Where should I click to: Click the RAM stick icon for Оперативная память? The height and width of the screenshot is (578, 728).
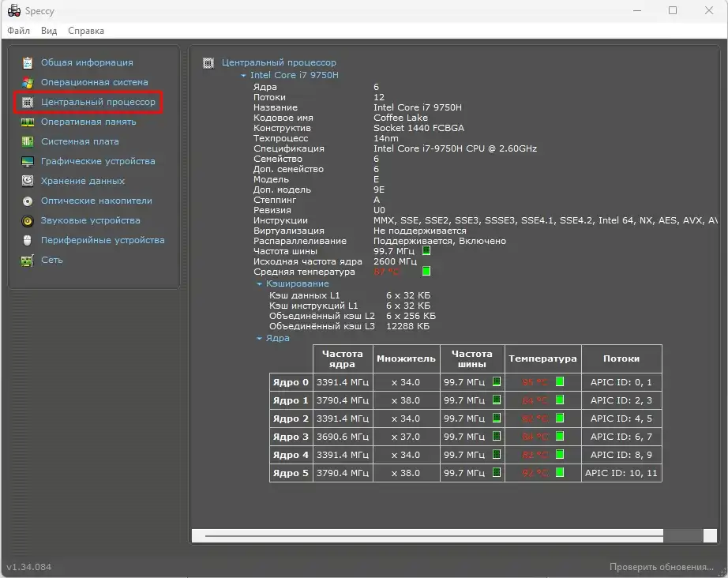[28, 122]
